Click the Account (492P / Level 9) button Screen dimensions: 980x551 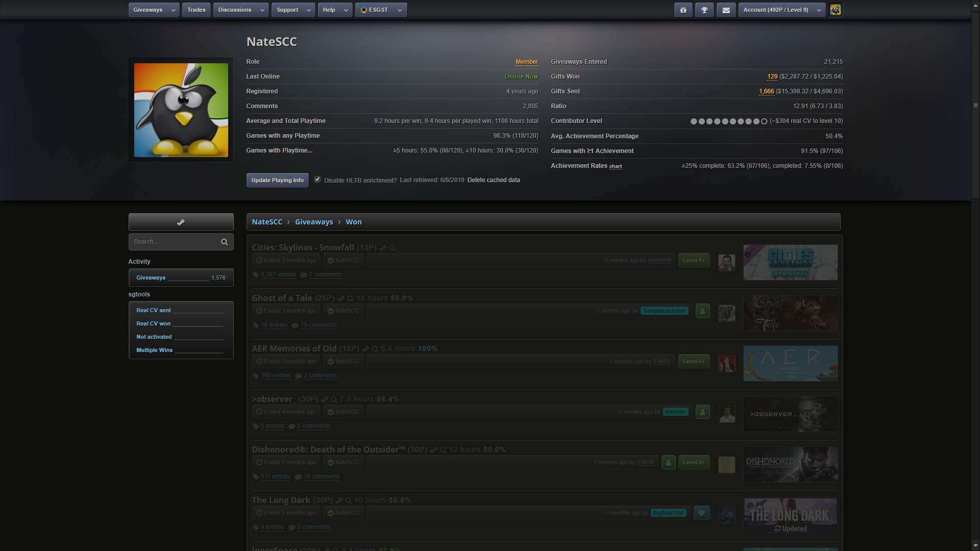[776, 10]
